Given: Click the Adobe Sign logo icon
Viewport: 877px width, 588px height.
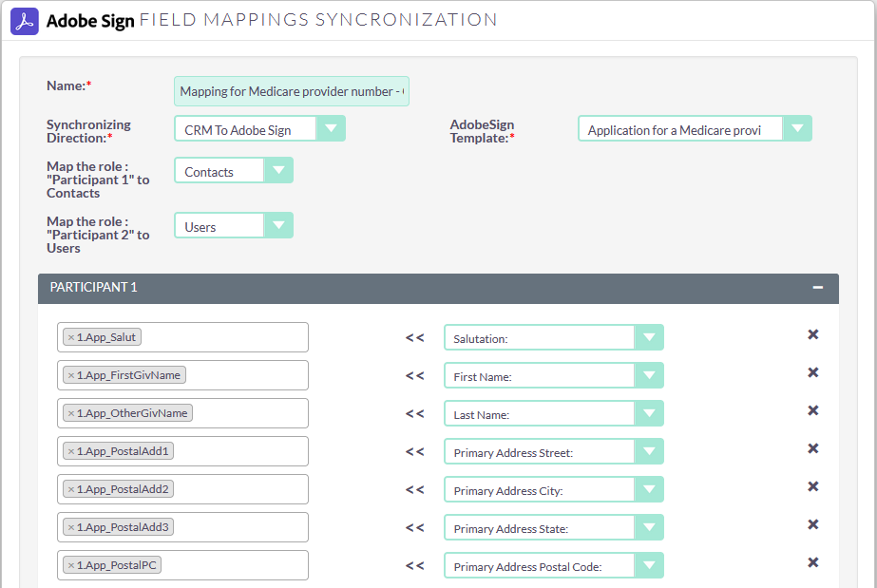Looking at the screenshot, I should click(25, 21).
